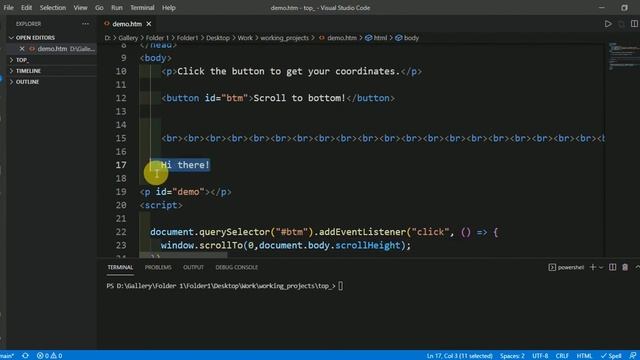Toggle the Spell checker status item

pos(611,356)
